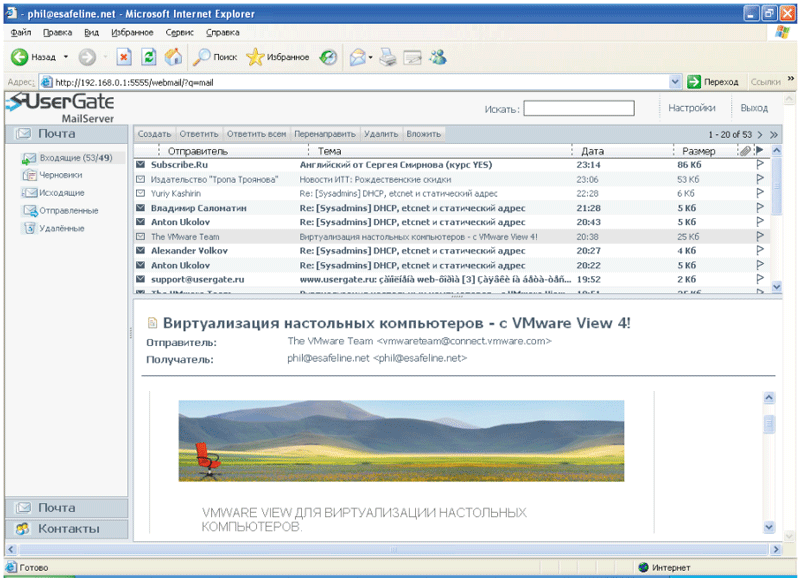Open the Home page icon
800x578 pixels.
173,57
